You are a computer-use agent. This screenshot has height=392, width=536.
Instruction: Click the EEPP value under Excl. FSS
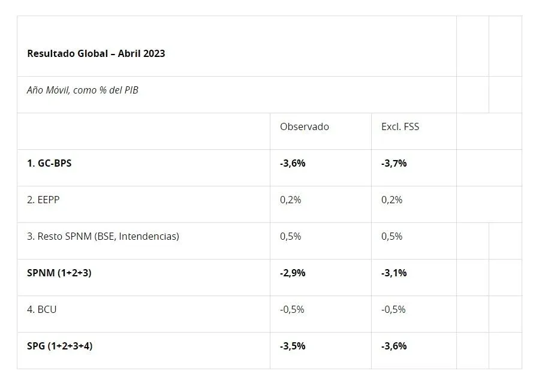(392, 200)
